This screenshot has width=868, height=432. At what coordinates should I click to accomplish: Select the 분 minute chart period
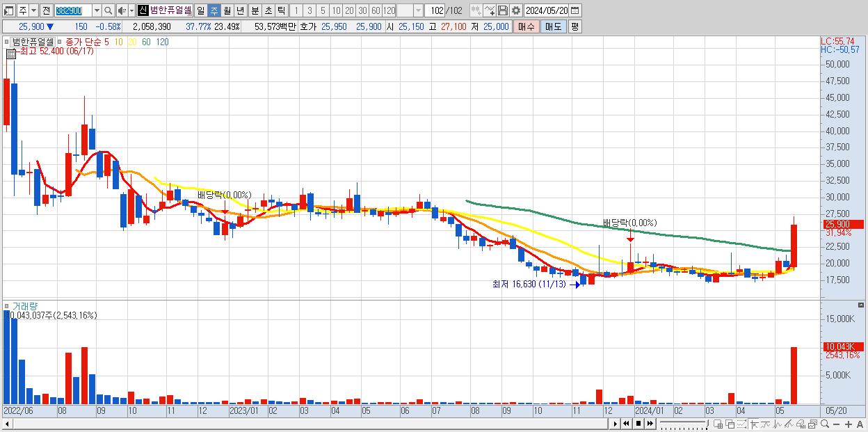(254, 10)
